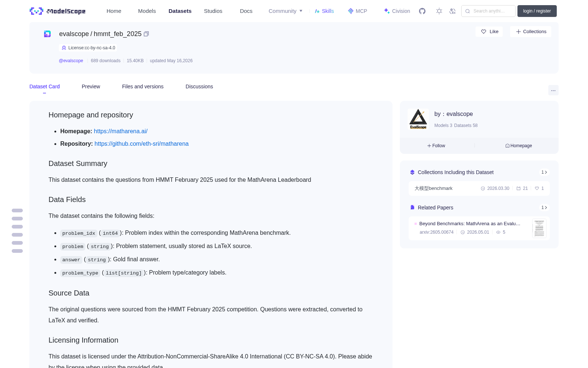Screen dimensions: 588x368
Task: Click the arxiv:2605.00674 identifier
Action: coord(437,232)
